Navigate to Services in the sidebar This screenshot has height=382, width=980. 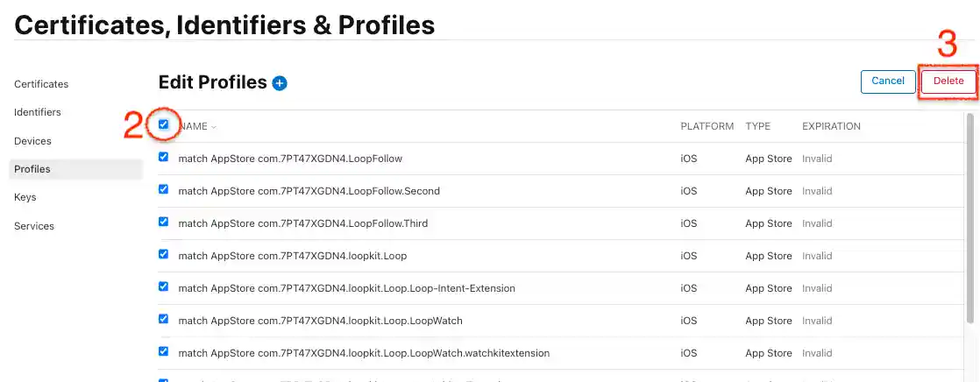tap(34, 226)
